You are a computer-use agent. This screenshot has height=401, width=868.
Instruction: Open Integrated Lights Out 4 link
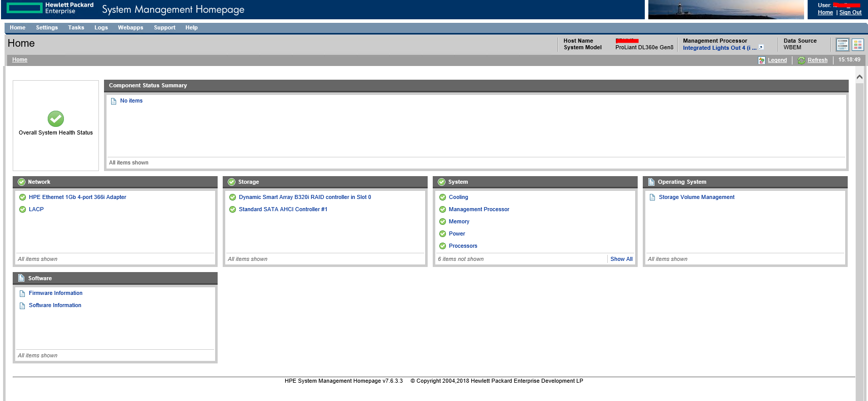719,48
